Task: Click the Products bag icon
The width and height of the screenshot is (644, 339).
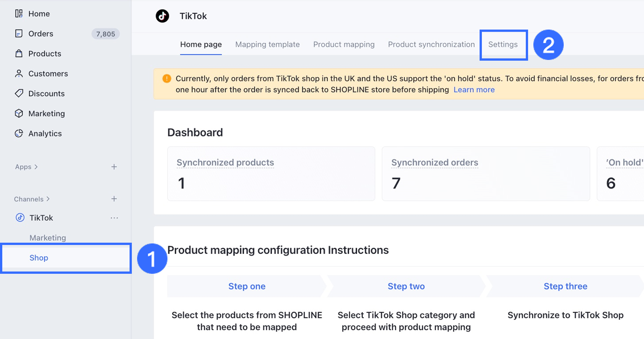Action: click(19, 53)
